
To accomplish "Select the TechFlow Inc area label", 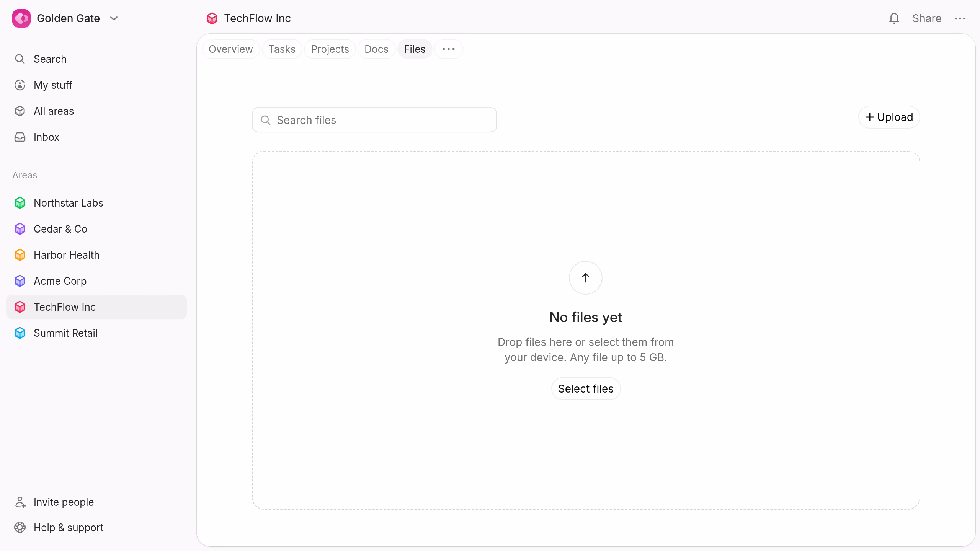I will pyautogui.click(x=65, y=307).
